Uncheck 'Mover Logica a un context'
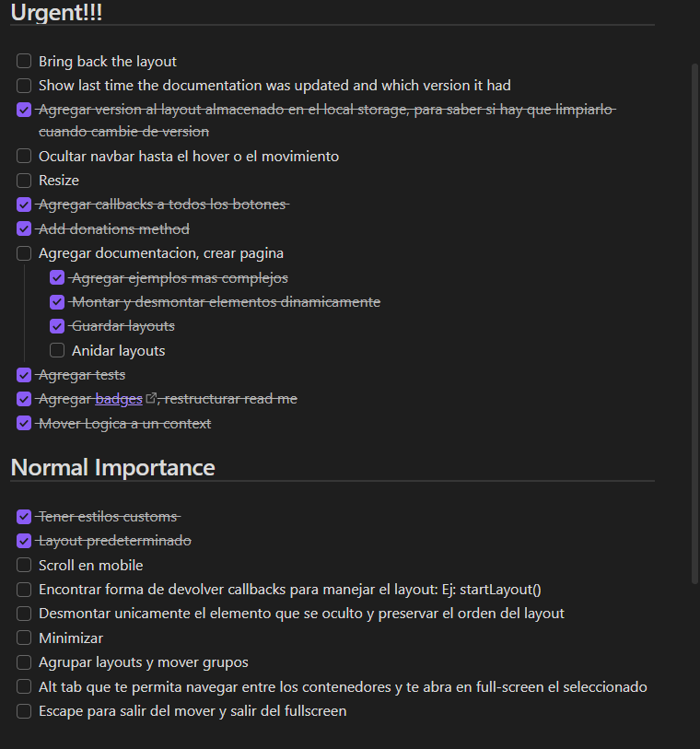 [x=23, y=423]
